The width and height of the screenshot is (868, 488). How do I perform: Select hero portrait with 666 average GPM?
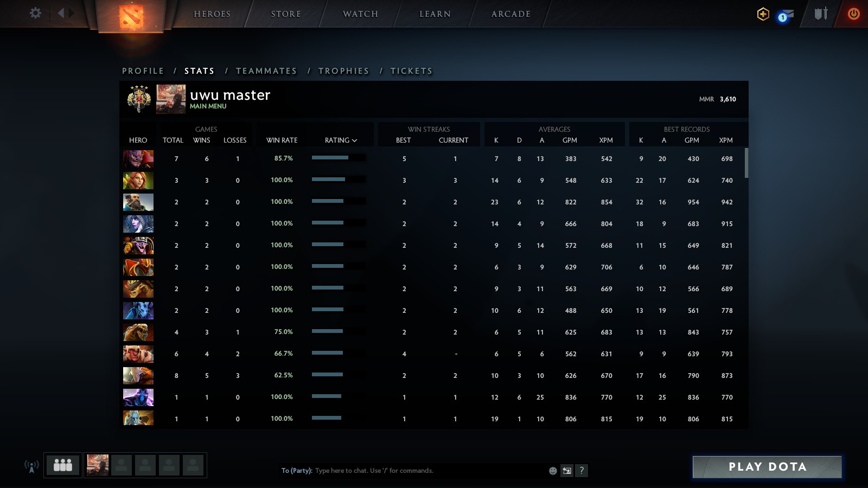pyautogui.click(x=138, y=224)
